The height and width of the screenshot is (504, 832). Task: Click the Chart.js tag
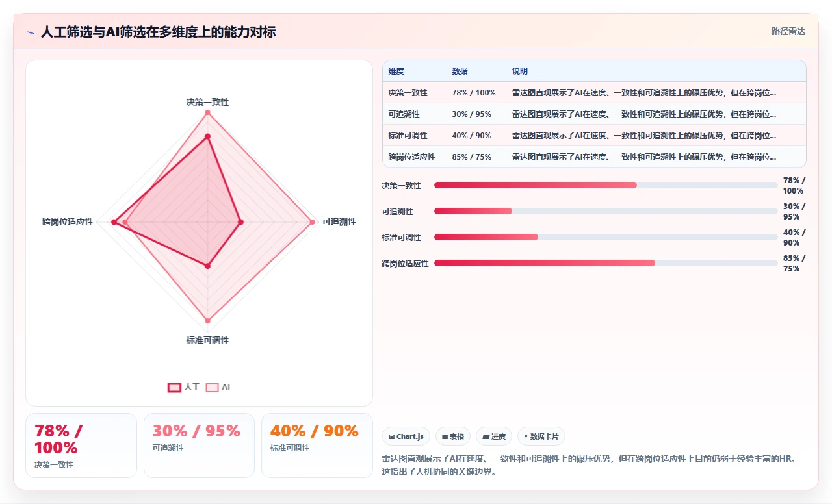pos(406,436)
